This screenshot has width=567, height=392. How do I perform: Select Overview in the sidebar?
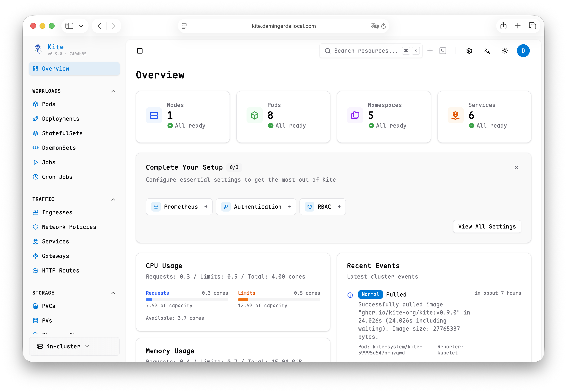pos(74,69)
